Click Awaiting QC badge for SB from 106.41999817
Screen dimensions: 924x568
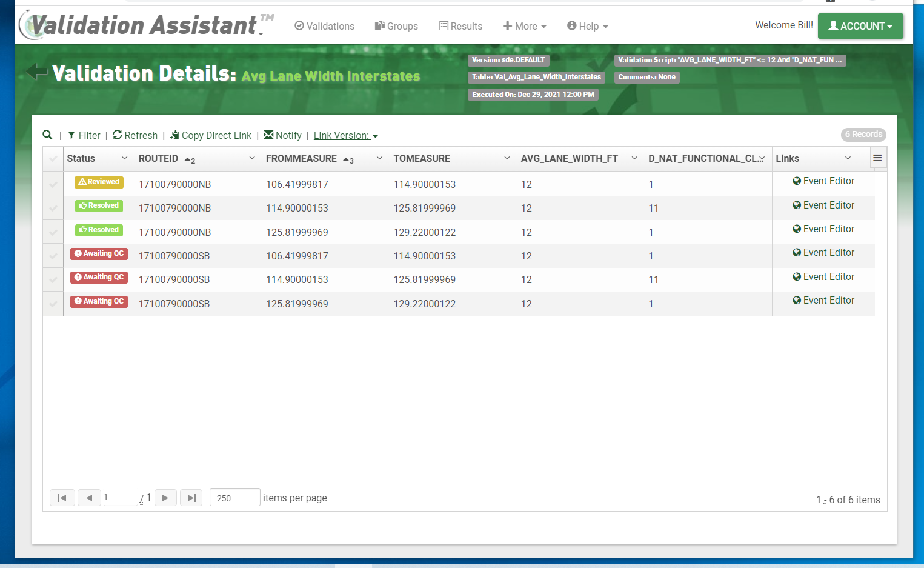coord(99,253)
